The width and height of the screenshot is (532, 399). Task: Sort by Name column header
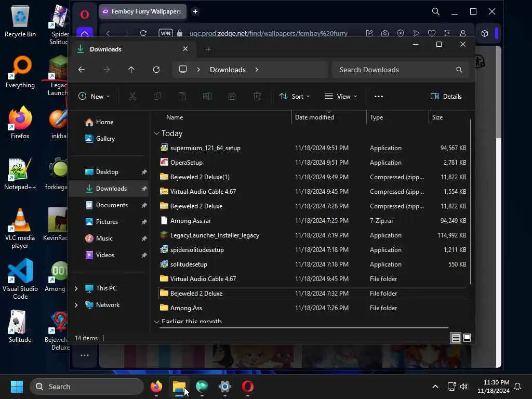coord(175,117)
